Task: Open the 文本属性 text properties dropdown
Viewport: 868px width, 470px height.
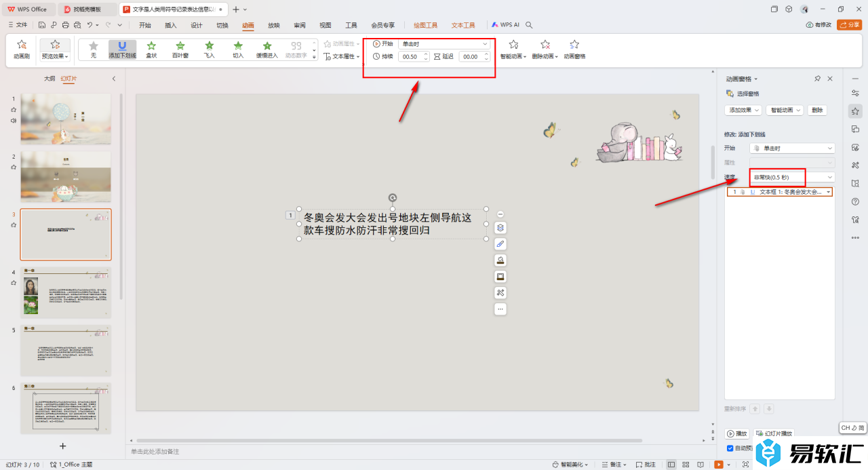Action: pyautogui.click(x=342, y=56)
